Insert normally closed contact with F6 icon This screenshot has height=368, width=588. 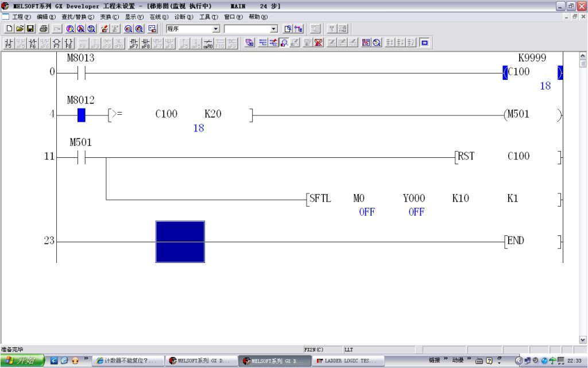(32, 43)
